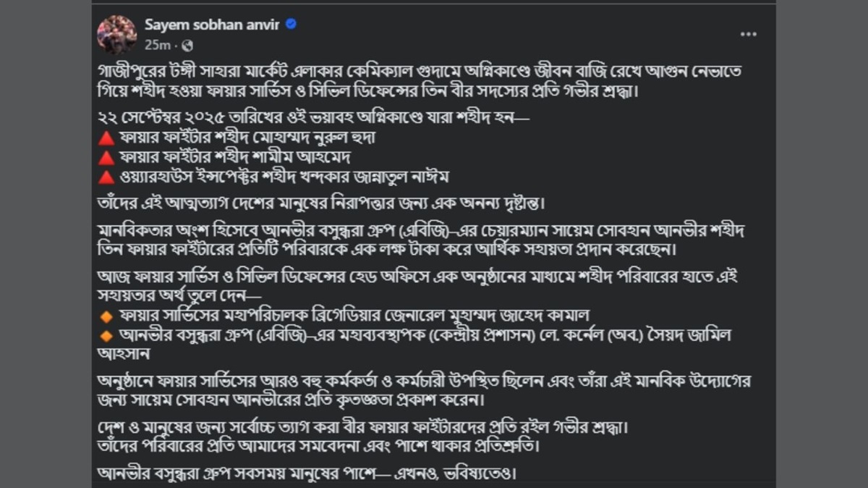Image resolution: width=868 pixels, height=488 pixels.
Task: Click red triangle beside খন্দকার জান্নাতুল নাঈম
Action: [106, 177]
